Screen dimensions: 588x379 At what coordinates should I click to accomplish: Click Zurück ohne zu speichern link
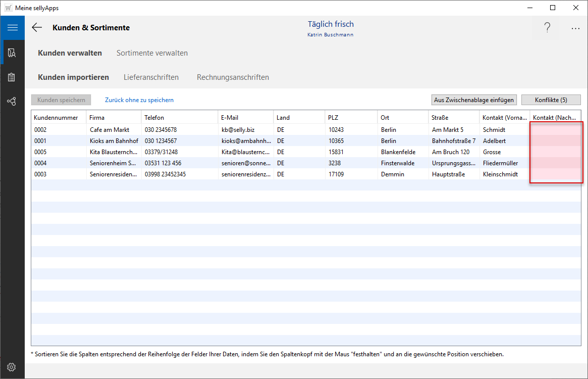(139, 100)
